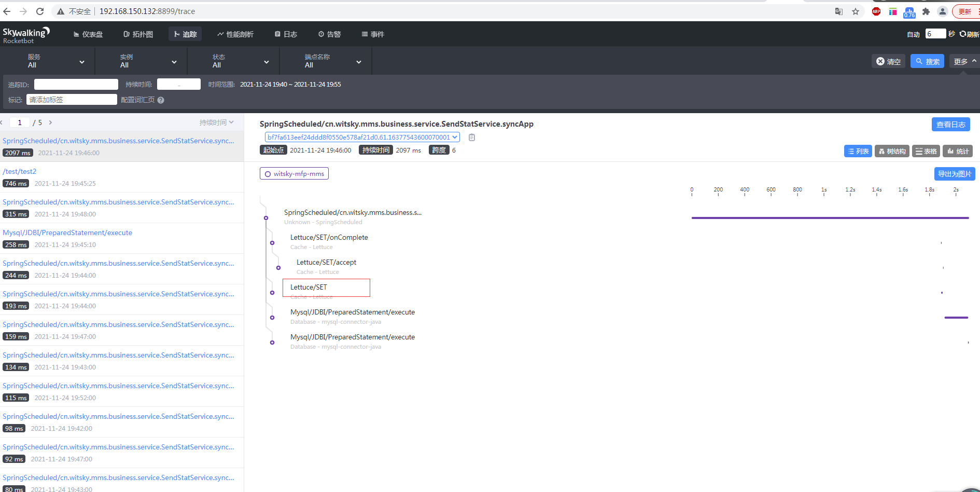Click the translate icon in the address bar
The image size is (980, 492).
click(x=838, y=11)
